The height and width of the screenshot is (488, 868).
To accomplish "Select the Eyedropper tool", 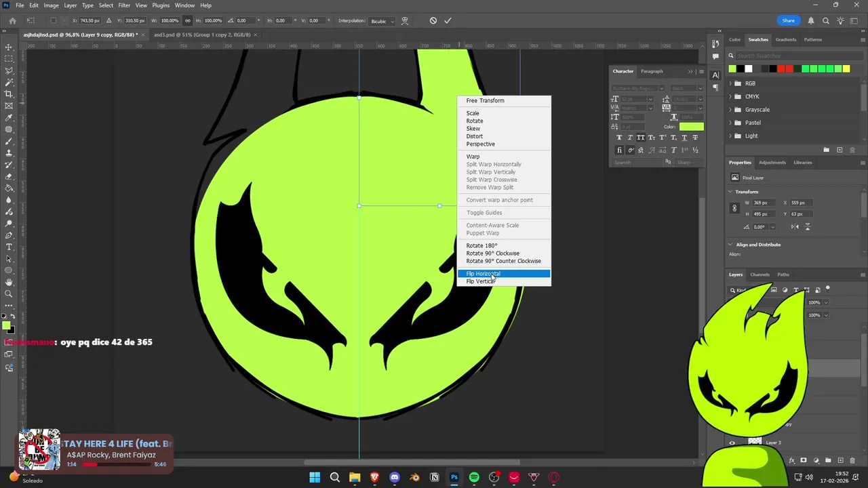I will (9, 118).
